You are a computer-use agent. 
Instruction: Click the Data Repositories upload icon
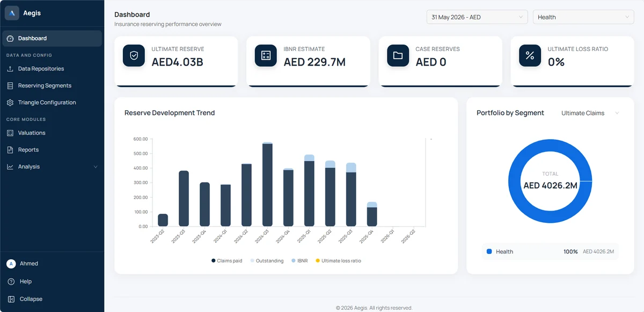(10, 69)
